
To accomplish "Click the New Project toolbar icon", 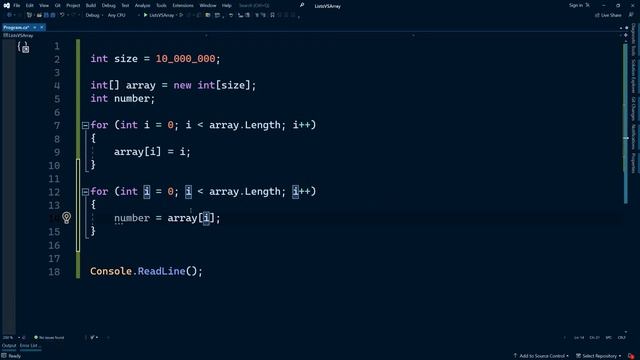I will pos(29,15).
